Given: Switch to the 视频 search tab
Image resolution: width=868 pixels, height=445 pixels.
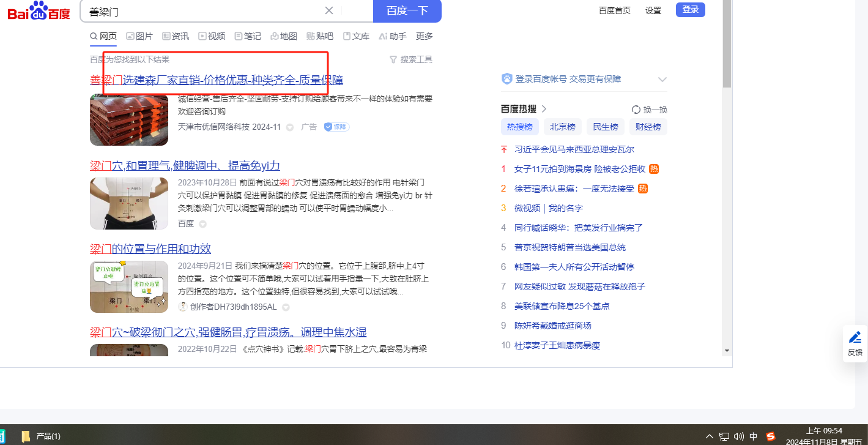Looking at the screenshot, I should pyautogui.click(x=212, y=36).
